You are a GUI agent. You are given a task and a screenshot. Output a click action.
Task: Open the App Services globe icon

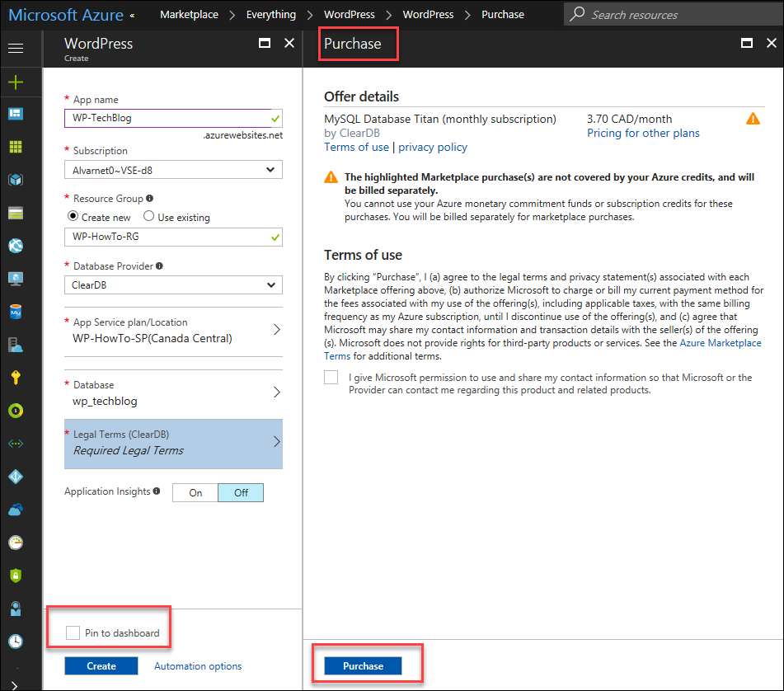(x=16, y=246)
